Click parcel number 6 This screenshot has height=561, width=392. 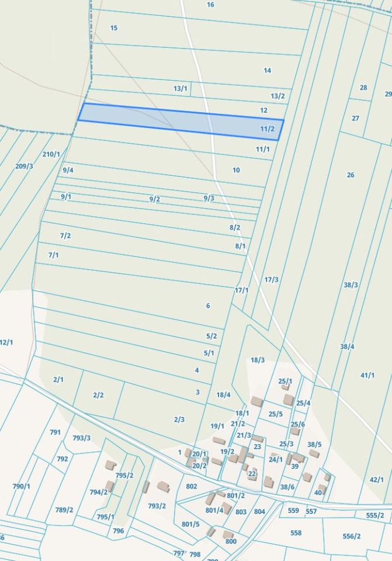208,306
